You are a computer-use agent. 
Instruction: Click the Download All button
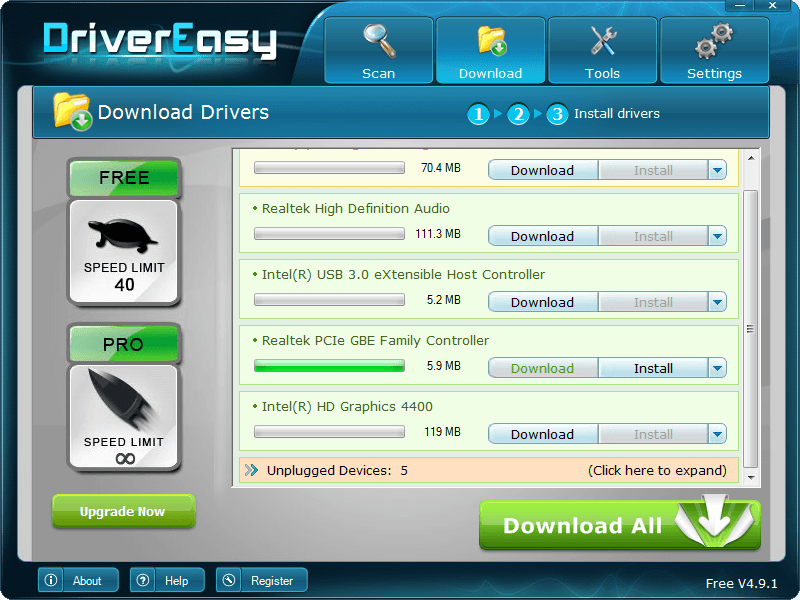coord(620,525)
